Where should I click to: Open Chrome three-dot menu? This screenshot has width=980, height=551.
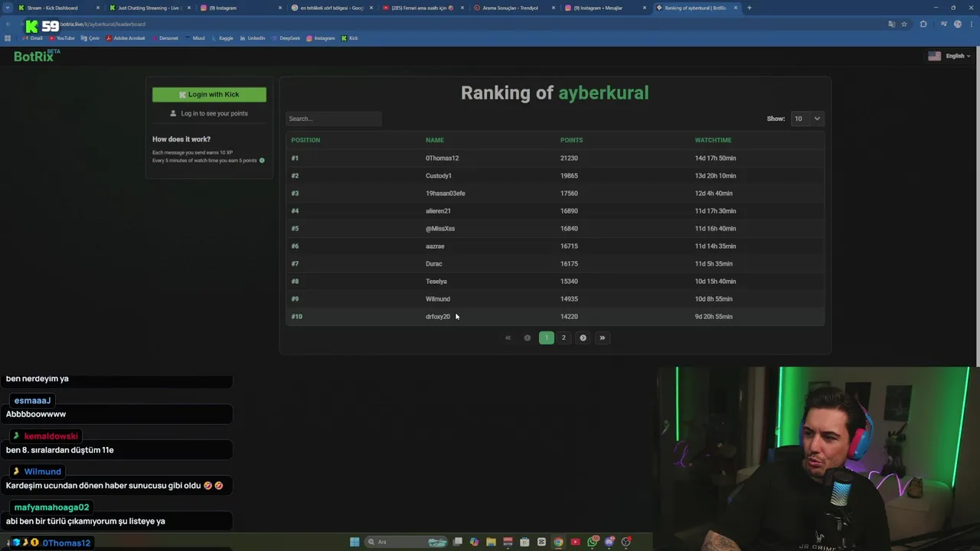point(971,24)
